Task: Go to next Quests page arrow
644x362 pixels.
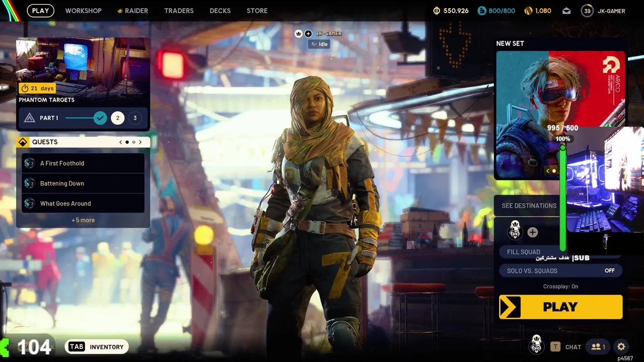Action: [140, 142]
